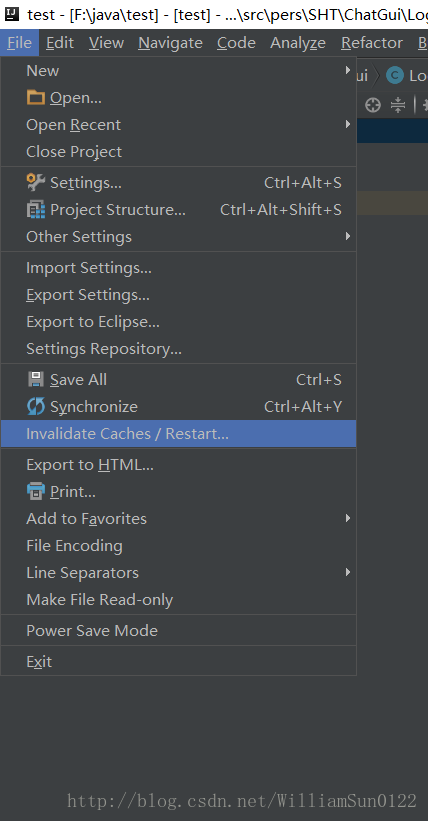Click the Save All floppy disk icon
The height and width of the screenshot is (821, 428).
click(x=36, y=379)
